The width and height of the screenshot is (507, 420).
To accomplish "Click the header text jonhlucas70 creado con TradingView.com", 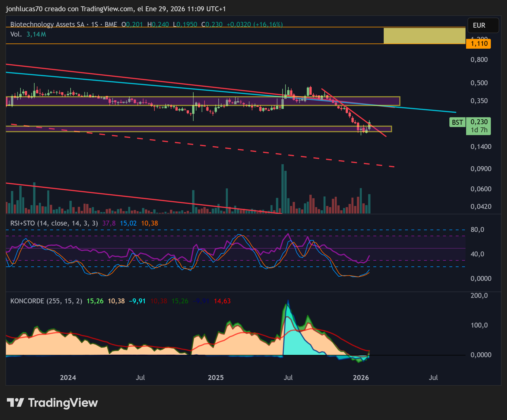I will (69, 9).
